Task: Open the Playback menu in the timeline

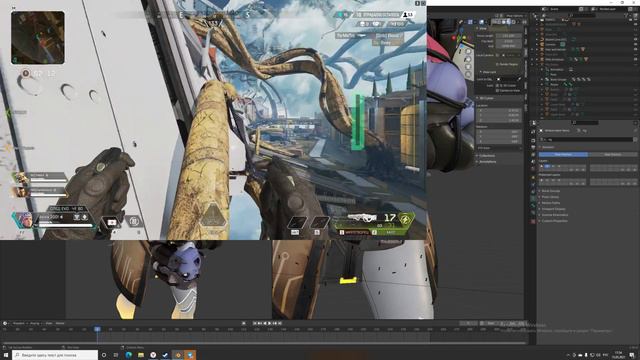Action: pos(19,323)
